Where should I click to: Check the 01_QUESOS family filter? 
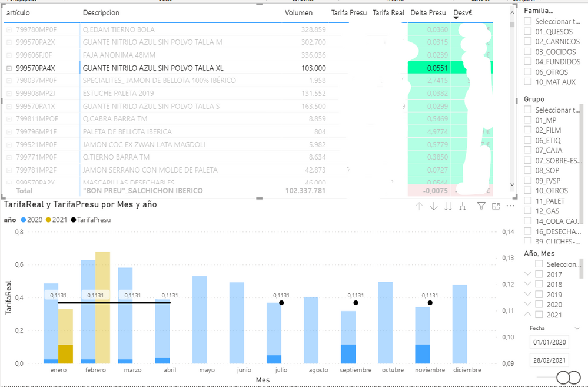pyautogui.click(x=527, y=31)
